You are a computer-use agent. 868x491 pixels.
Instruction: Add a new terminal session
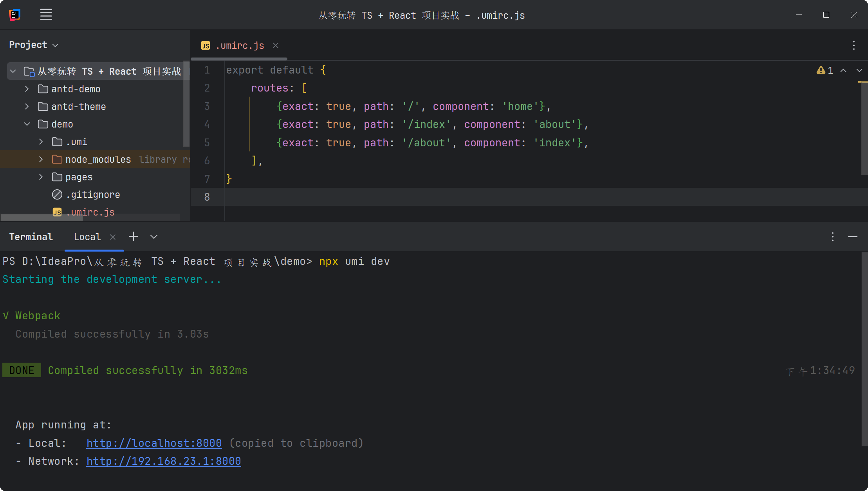tap(134, 237)
